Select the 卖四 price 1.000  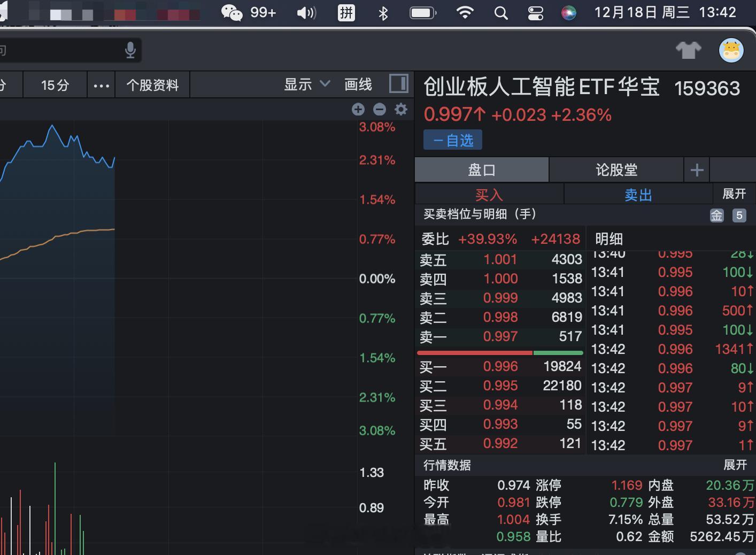coord(500,279)
